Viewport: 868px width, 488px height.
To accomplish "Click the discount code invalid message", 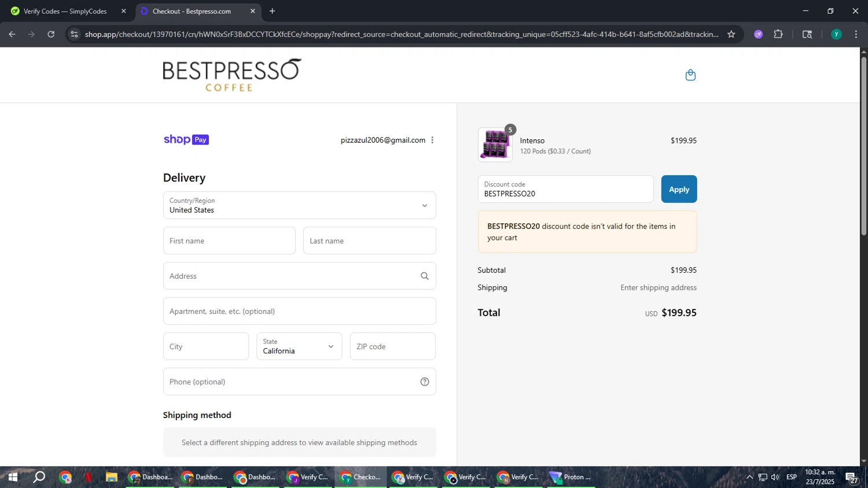I will click(587, 232).
